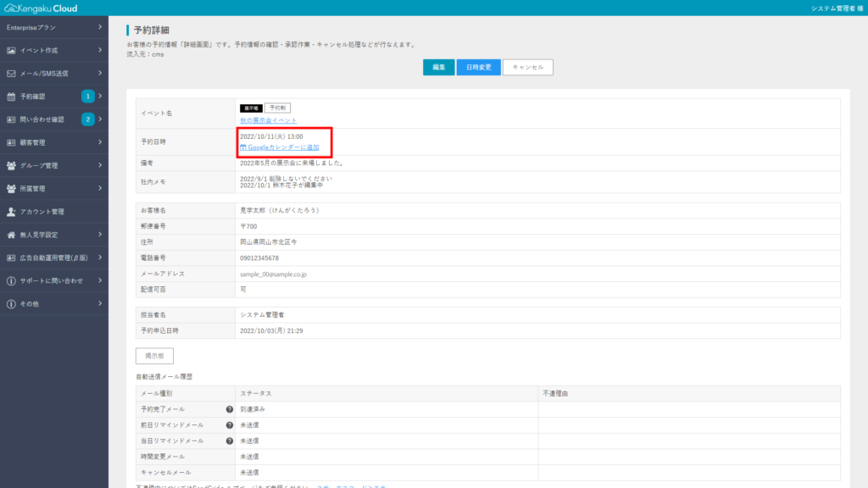Viewport: 868px width, 488px height.
Task: Open the メール/SMS送信 menu item
Action: (x=54, y=74)
